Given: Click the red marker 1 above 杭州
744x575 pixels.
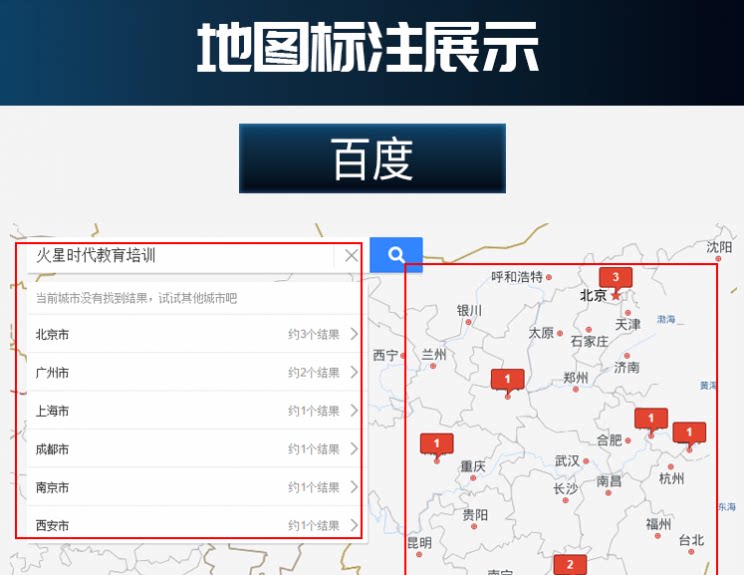Looking at the screenshot, I should pyautogui.click(x=689, y=434).
